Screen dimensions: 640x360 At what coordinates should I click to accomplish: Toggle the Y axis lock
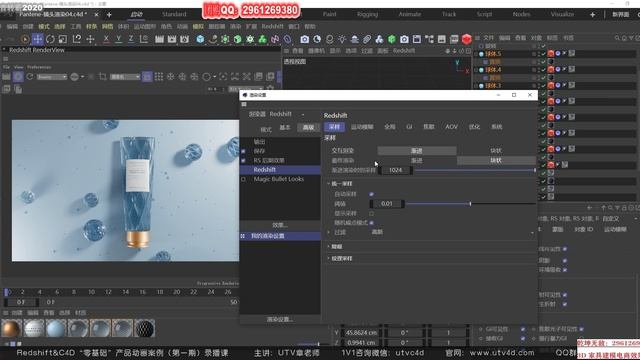tap(119, 39)
